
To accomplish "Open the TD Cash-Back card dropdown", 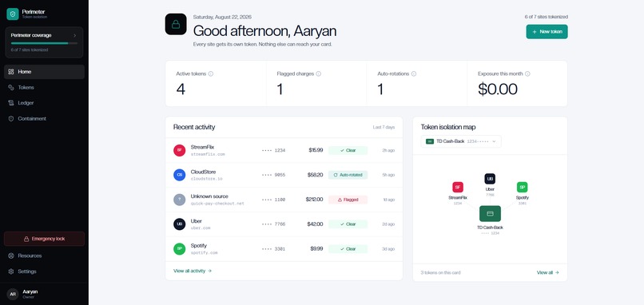I will coord(461,141).
